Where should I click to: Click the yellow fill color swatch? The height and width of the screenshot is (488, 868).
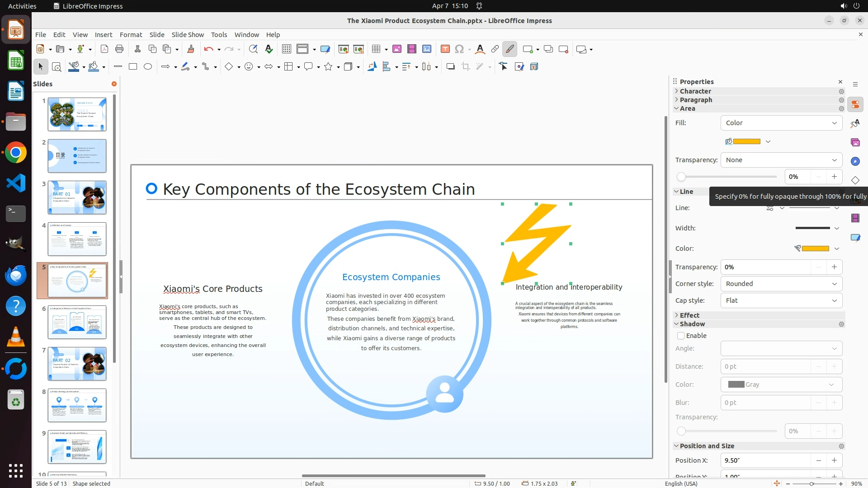click(746, 141)
